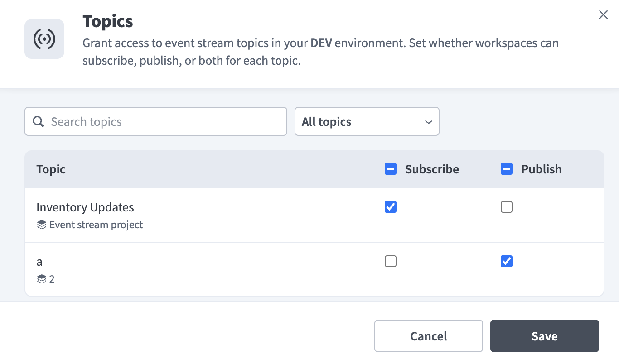Click the Event stream project label
The width and height of the screenshot is (619, 364).
click(96, 225)
